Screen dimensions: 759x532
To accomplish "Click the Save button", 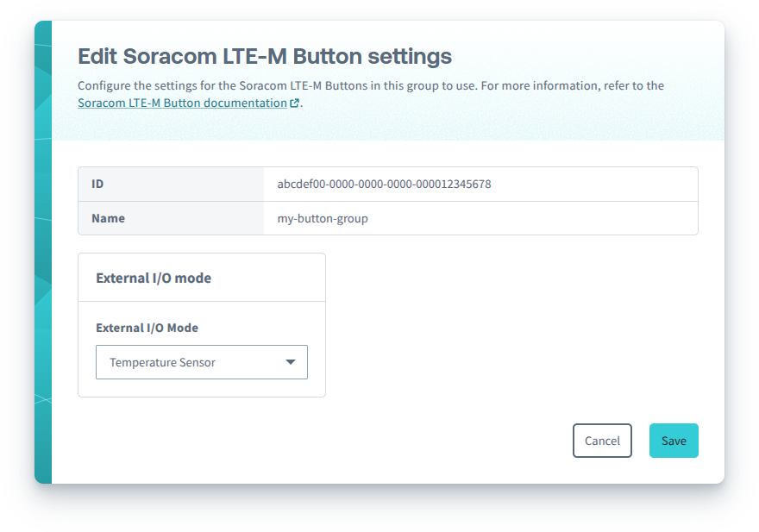I will [674, 441].
